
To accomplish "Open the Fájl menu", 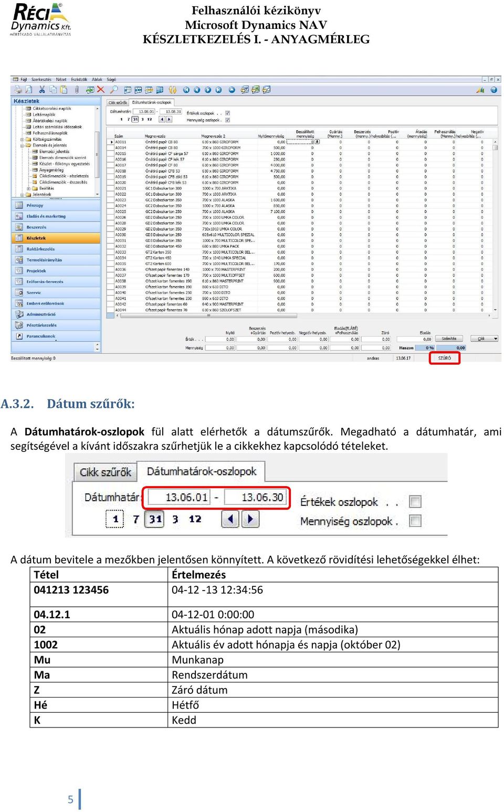I will pyautogui.click(x=24, y=80).
